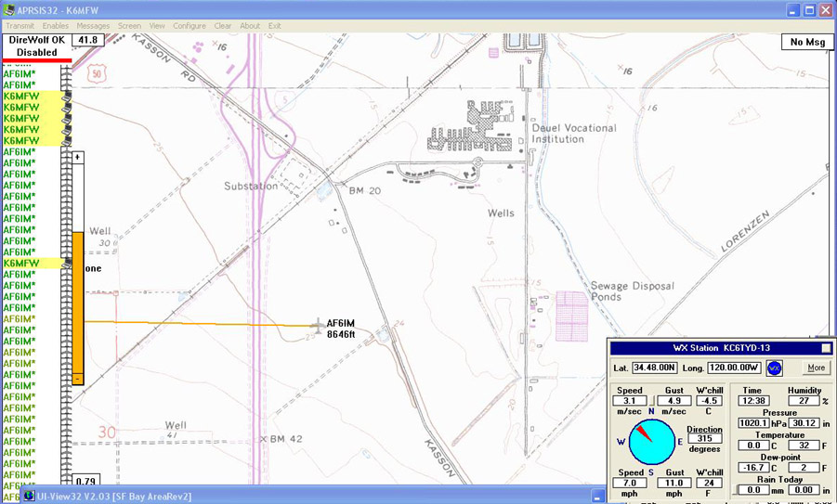Open the Screen menu
Screen dimensions: 837x504
point(129,26)
